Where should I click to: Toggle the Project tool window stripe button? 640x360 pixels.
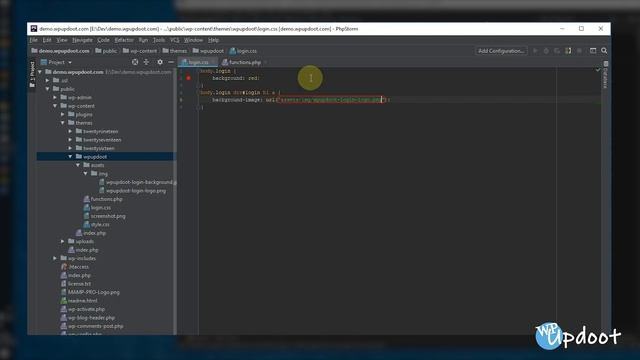coord(32,74)
